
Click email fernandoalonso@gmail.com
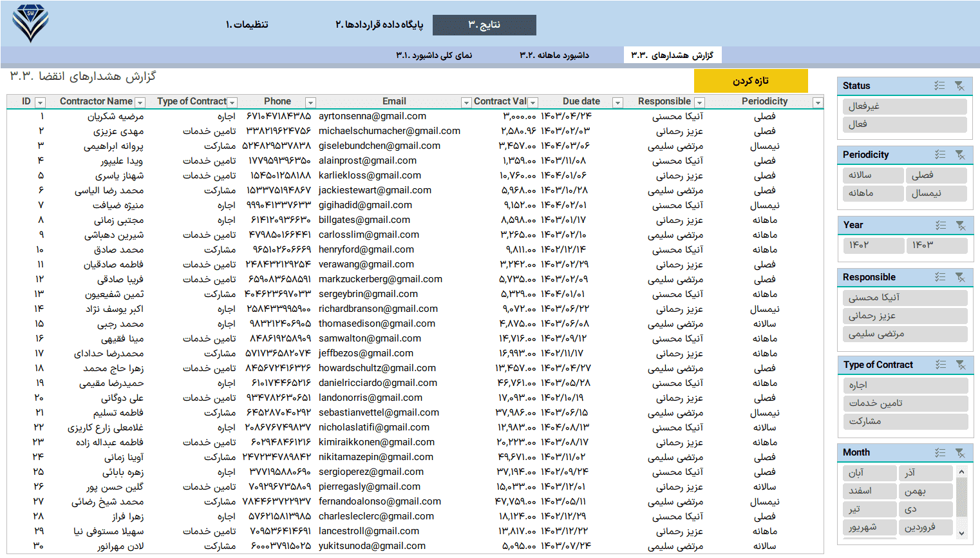coord(380,501)
